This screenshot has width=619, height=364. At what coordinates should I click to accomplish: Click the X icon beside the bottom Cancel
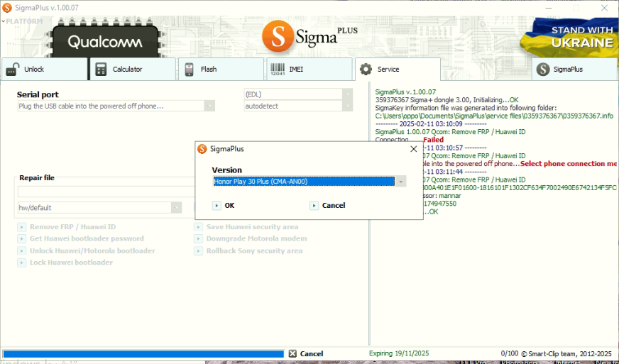(x=292, y=354)
